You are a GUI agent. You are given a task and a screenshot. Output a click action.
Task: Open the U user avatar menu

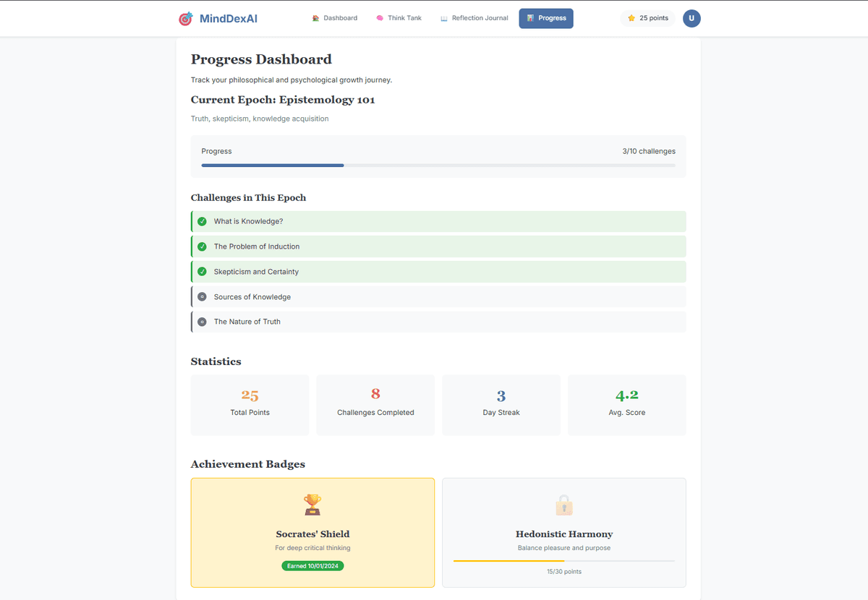(x=692, y=18)
